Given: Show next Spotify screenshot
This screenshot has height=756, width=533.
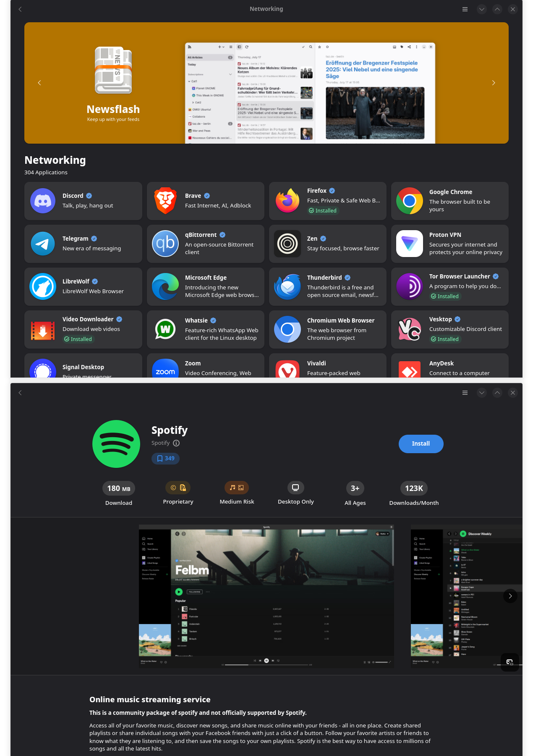Looking at the screenshot, I should 510,596.
